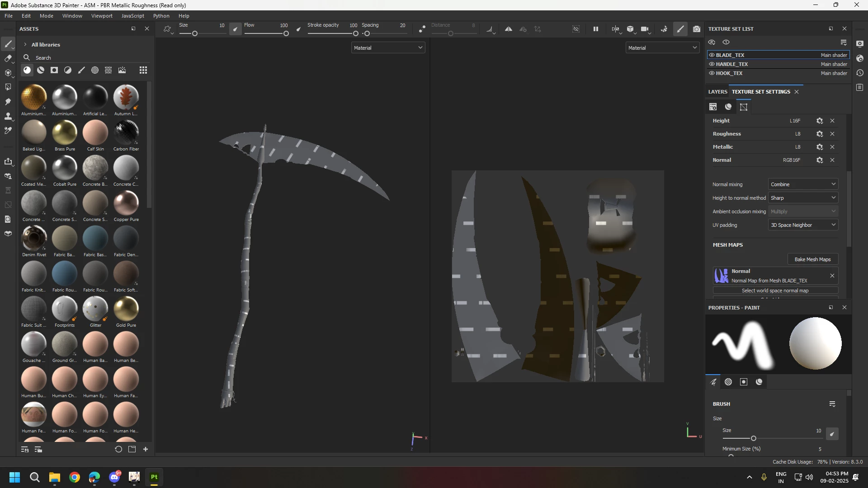Adjust the Flow slider handle
The image size is (868, 488).
(286, 34)
